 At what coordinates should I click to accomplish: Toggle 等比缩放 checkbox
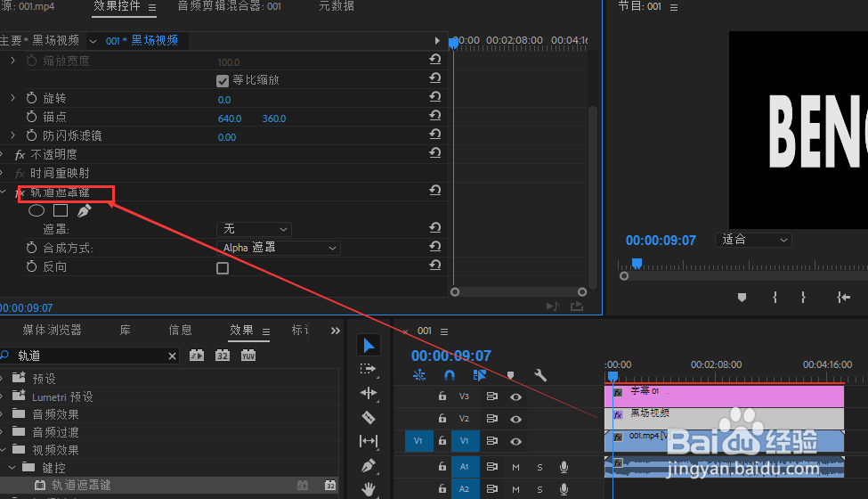point(223,81)
